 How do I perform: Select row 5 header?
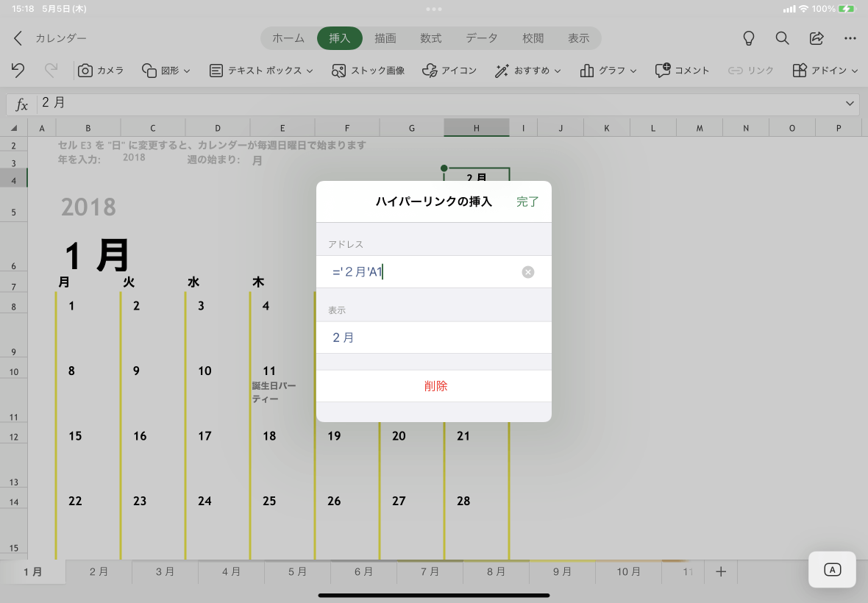(14, 205)
